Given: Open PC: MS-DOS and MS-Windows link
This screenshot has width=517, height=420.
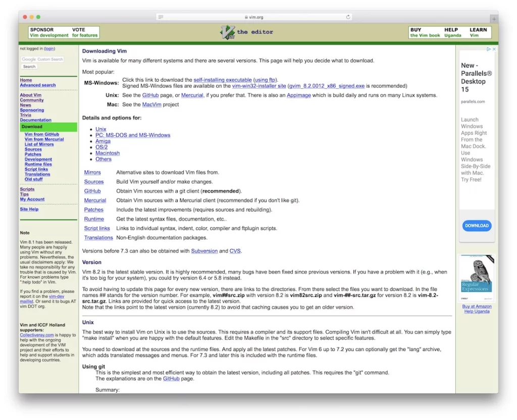Looking at the screenshot, I should [x=133, y=135].
